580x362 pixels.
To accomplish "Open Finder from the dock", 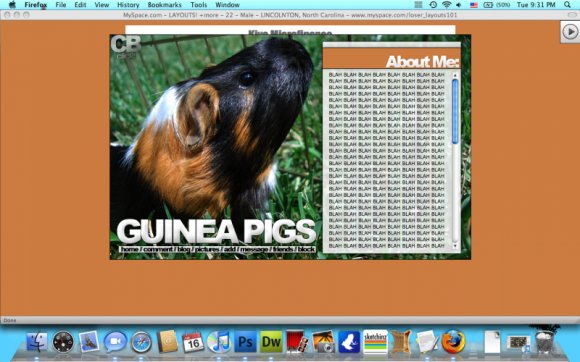I will 37,342.
